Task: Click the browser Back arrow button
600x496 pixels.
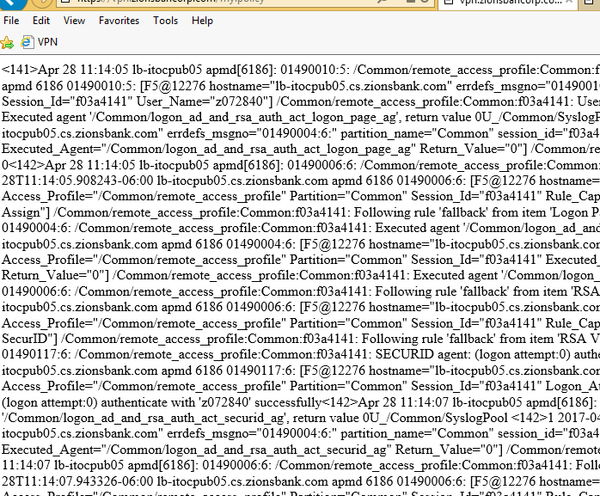Action: click(11, 3)
